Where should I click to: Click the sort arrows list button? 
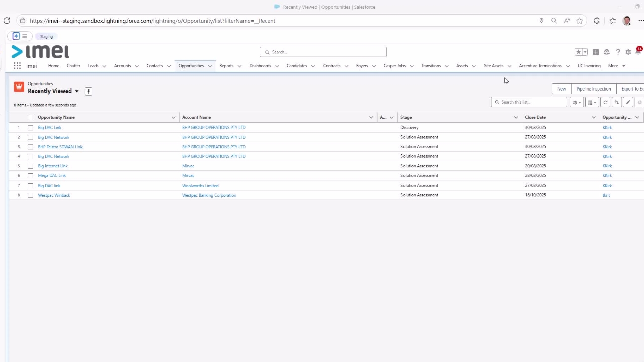(x=617, y=102)
